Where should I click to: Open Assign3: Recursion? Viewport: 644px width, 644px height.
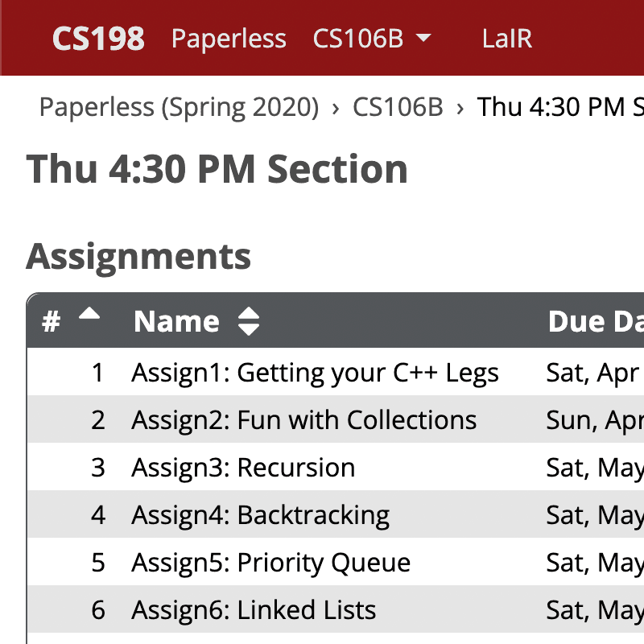coord(243,468)
